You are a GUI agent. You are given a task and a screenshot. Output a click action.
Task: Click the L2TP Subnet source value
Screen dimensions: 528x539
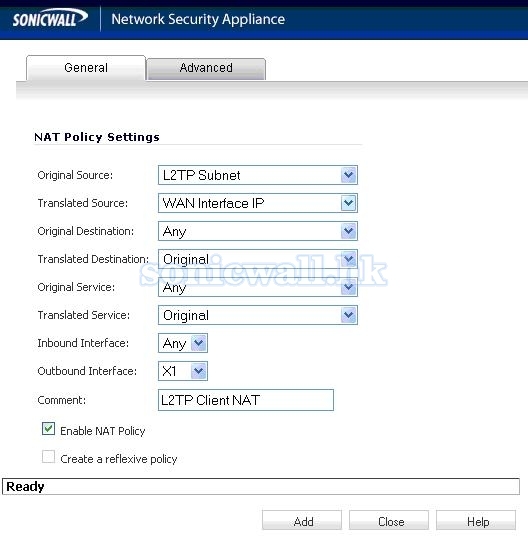[x=201, y=175]
